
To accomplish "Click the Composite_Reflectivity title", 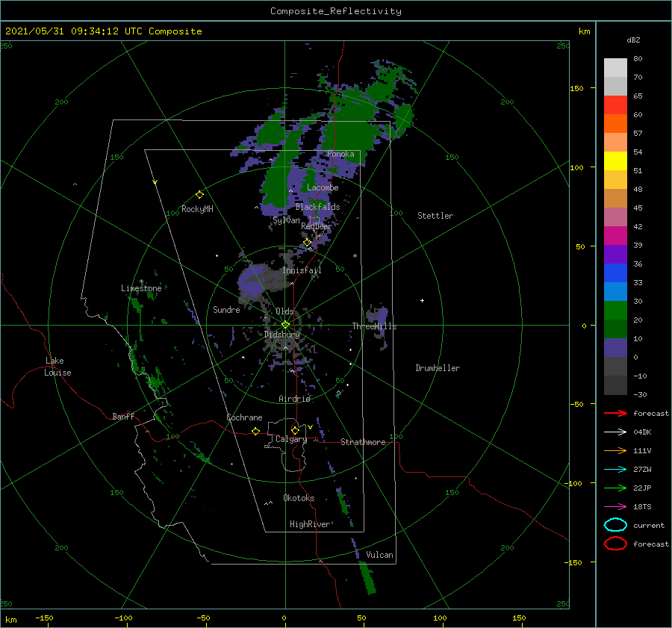I will point(336,11).
